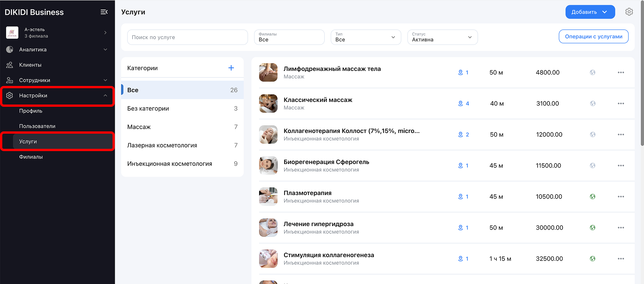Image resolution: width=644 pixels, height=284 pixels.
Task: Click the Аналитика pie chart icon
Action: coord(9,50)
